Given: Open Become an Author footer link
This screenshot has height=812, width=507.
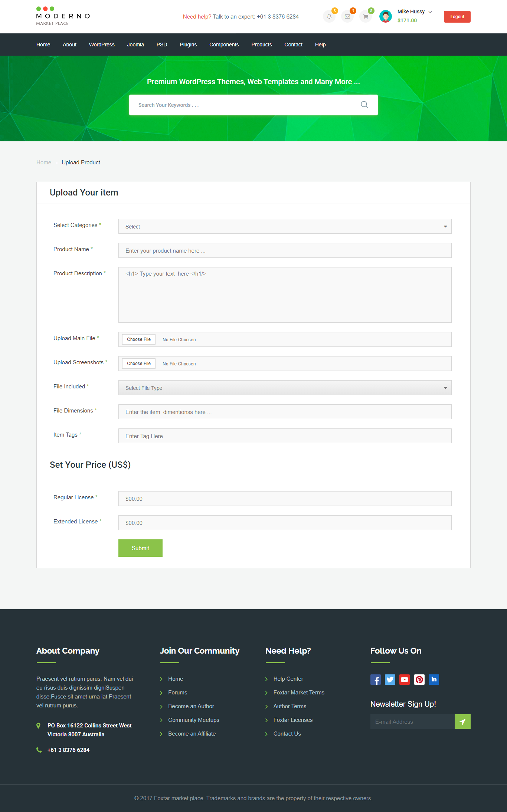Looking at the screenshot, I should click(x=191, y=706).
